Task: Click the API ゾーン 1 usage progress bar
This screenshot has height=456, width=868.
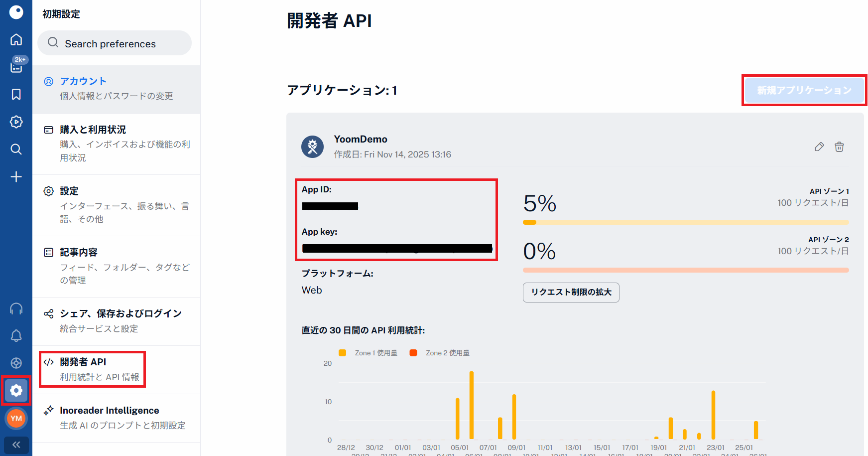Action: tap(685, 222)
